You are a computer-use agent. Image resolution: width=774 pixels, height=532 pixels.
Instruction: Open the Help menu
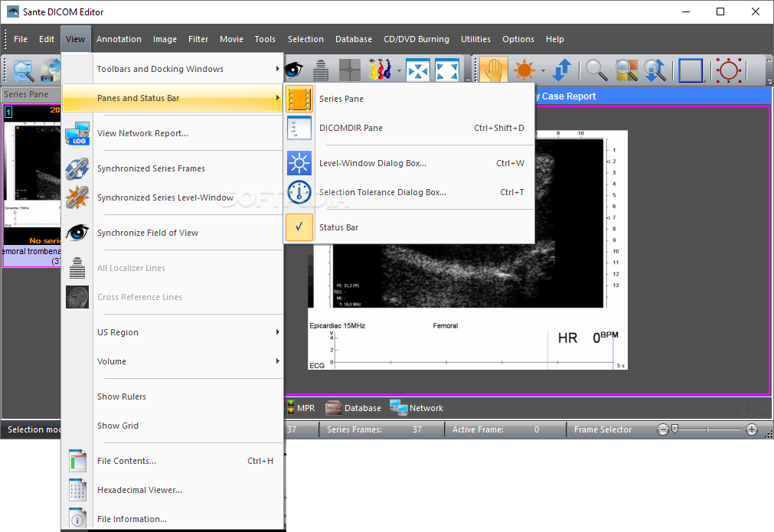click(555, 39)
